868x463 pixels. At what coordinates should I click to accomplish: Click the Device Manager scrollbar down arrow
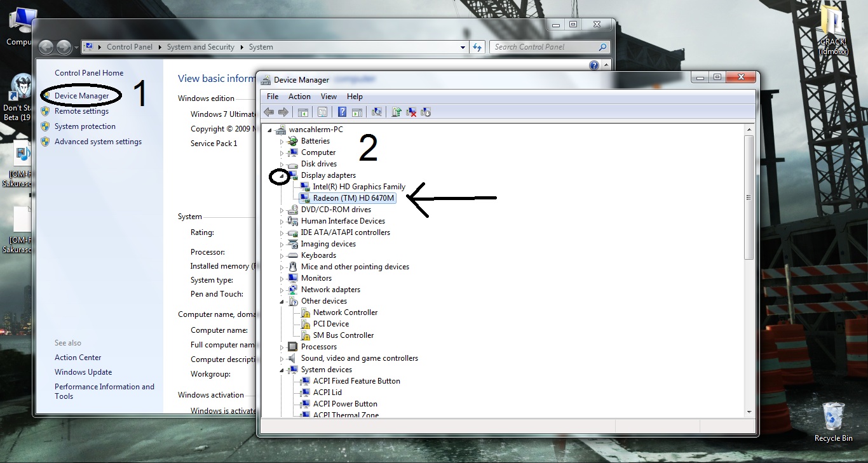pos(749,412)
